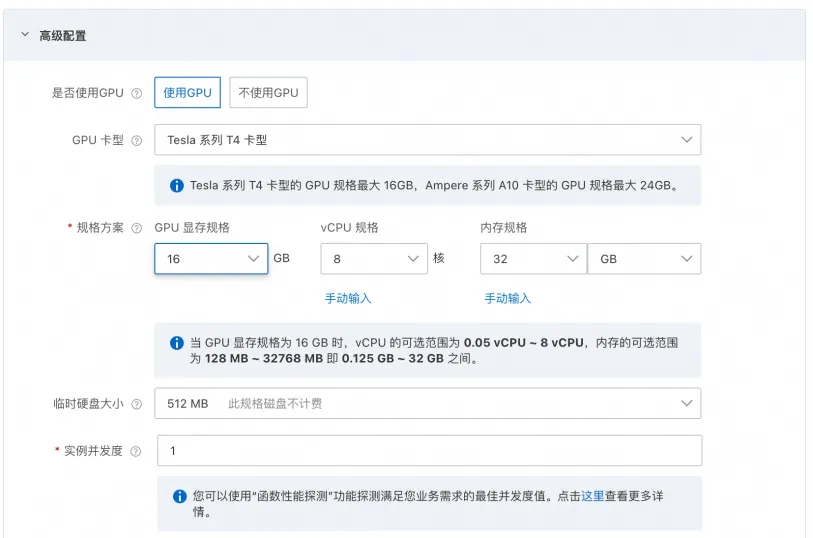The height and width of the screenshot is (538, 813).
Task: Click help icon next to 是否使用GPU
Action: click(x=137, y=93)
